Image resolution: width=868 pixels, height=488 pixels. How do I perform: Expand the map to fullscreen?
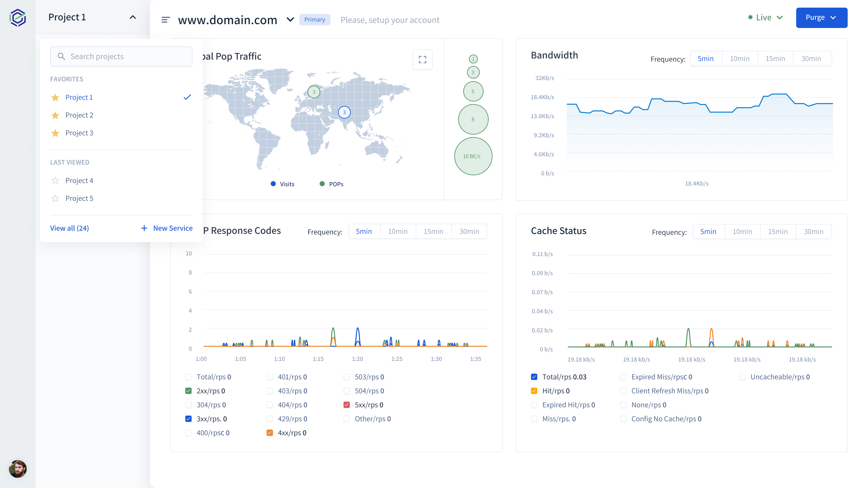(422, 60)
